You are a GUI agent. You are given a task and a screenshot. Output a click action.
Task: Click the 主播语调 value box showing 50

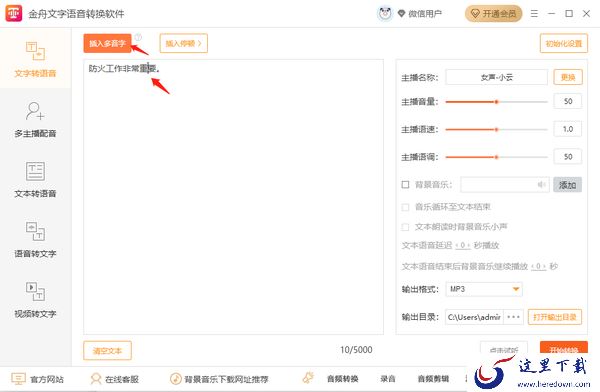(568, 157)
